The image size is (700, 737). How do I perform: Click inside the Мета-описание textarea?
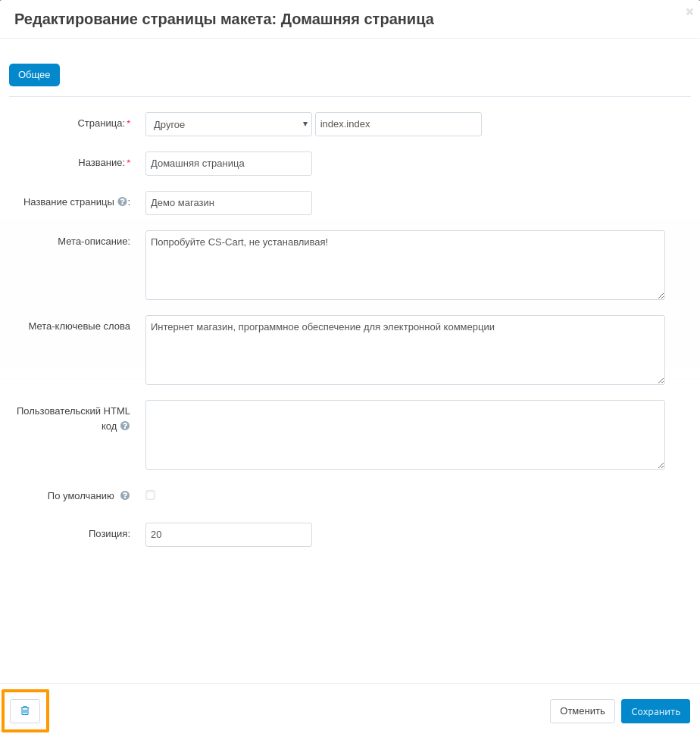[405, 265]
